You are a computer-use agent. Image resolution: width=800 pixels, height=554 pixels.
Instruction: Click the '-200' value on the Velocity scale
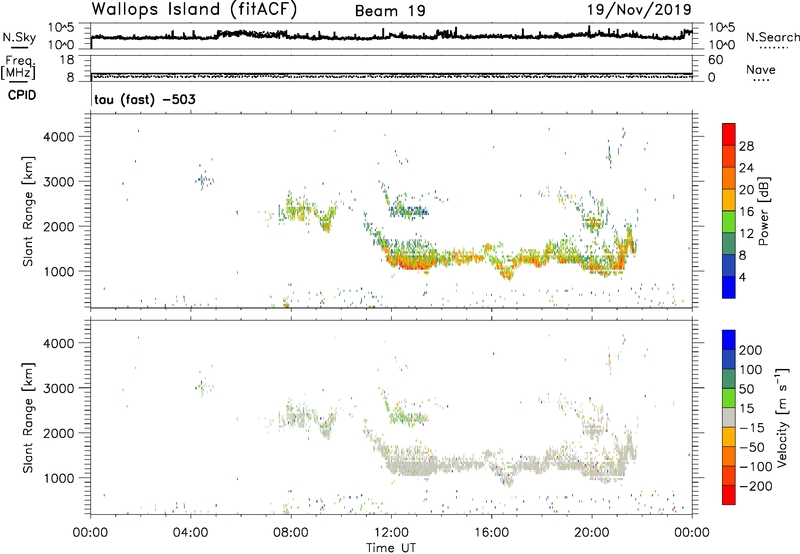[756, 486]
